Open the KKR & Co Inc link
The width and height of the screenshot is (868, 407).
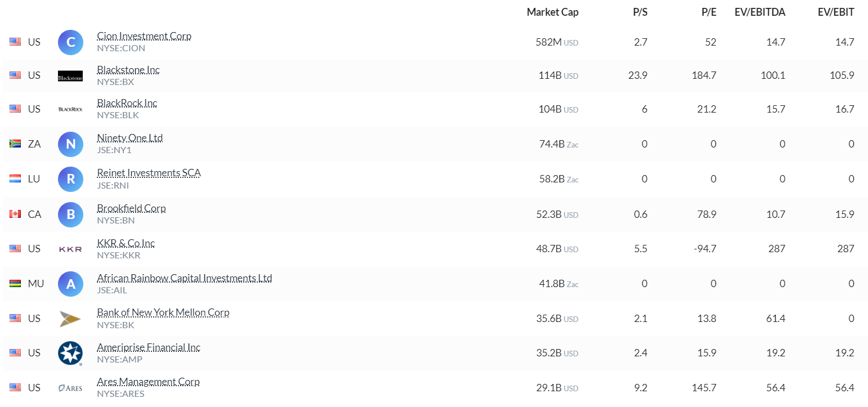click(x=126, y=243)
